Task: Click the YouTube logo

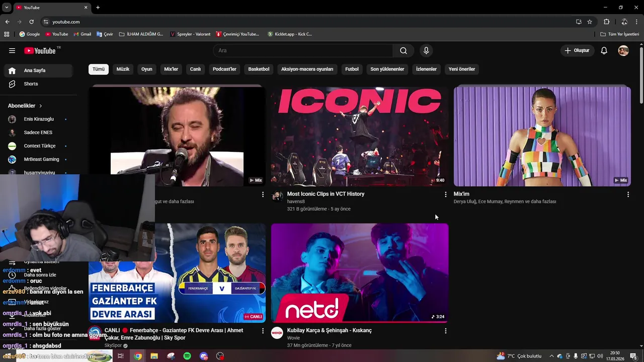Action: tap(40, 50)
